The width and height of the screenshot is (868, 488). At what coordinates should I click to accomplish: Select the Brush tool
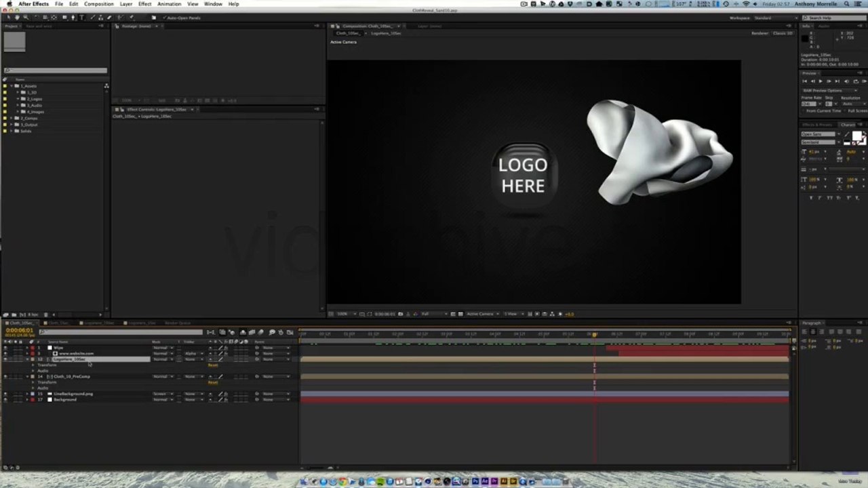[93, 17]
